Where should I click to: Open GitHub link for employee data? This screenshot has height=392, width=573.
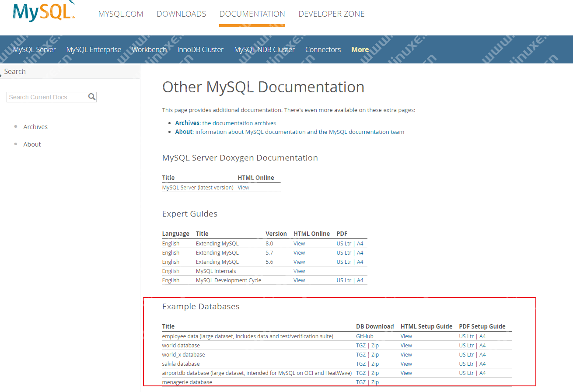[365, 336]
